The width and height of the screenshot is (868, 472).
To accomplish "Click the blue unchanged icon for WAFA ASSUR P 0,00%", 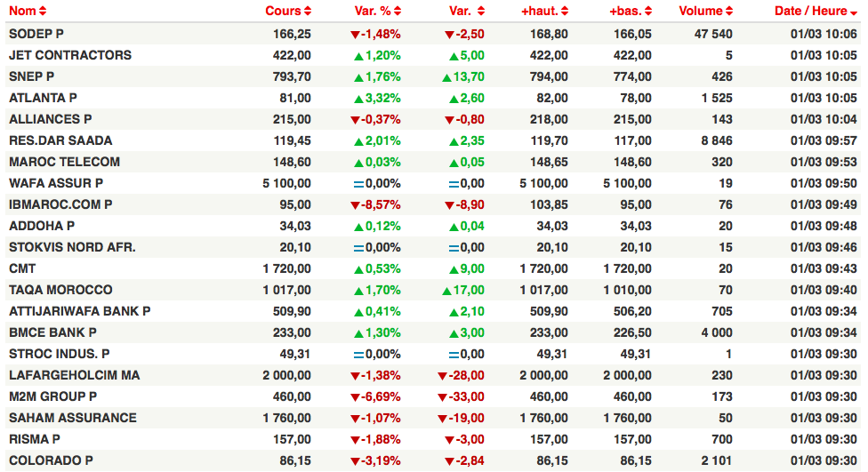I will pos(358,183).
